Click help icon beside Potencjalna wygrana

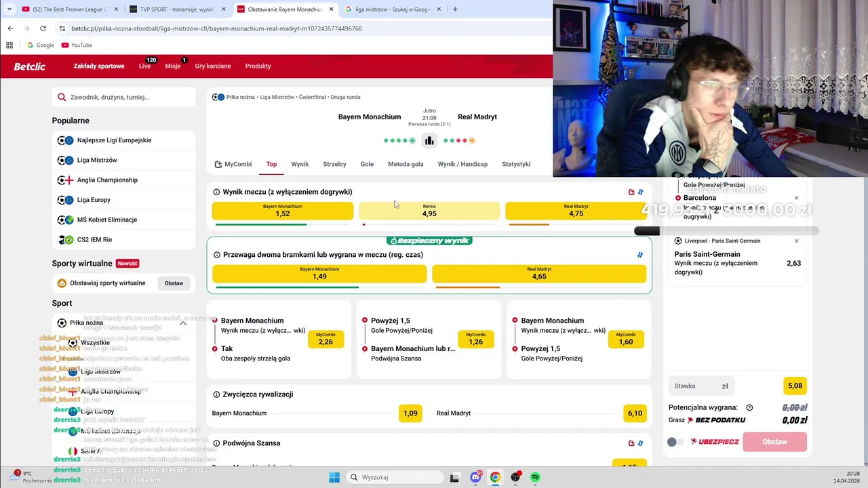pyautogui.click(x=749, y=407)
